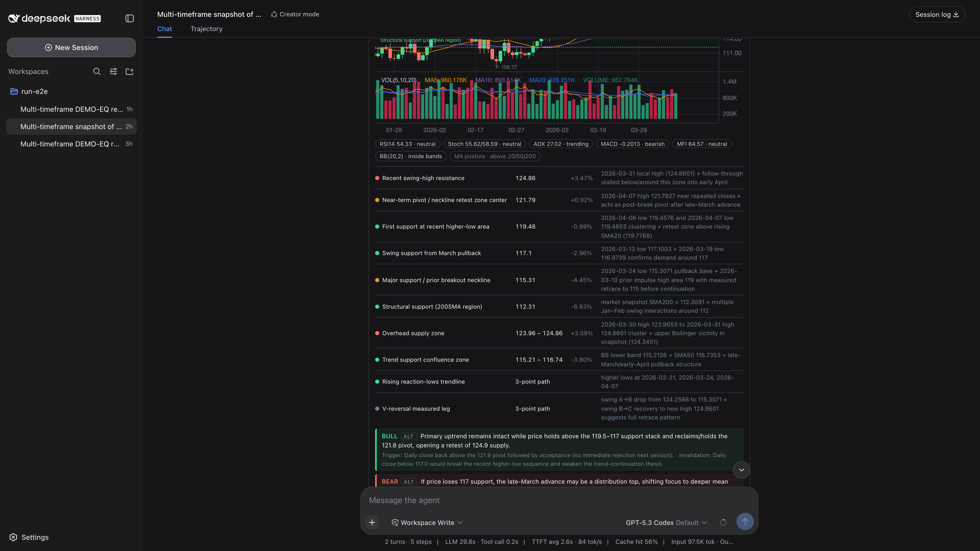Click percent value -6.93%
Image resolution: width=980 pixels, height=551 pixels.
coord(581,306)
